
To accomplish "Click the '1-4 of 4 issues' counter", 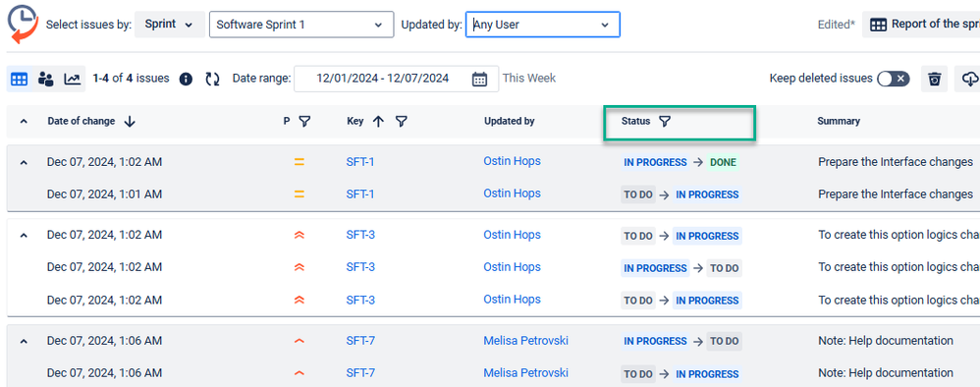I will pos(131,79).
